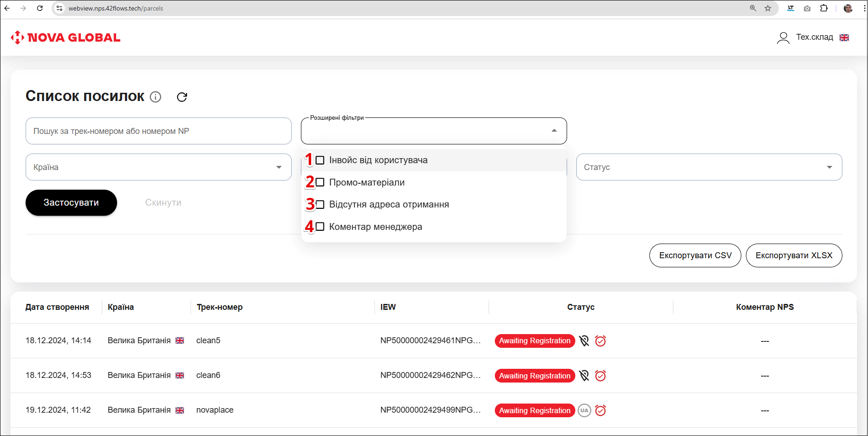Open the user profile icon
This screenshot has height=436, width=868.
click(783, 37)
